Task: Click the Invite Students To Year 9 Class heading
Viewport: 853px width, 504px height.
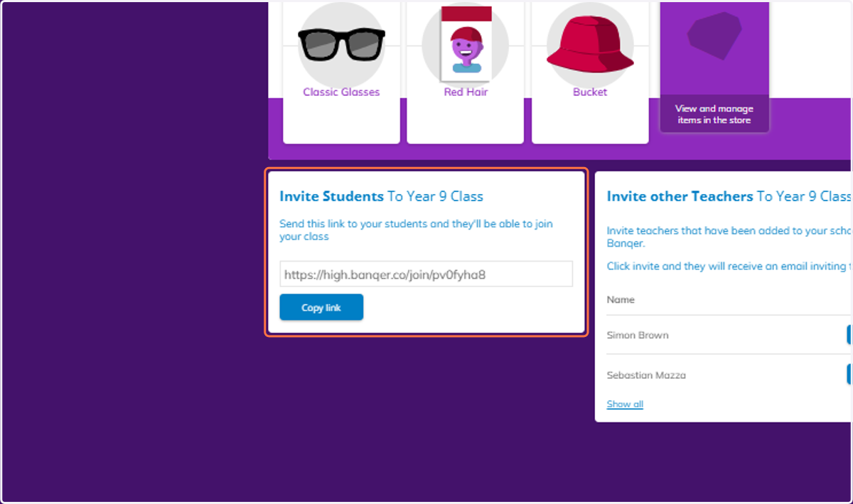Action: 381,196
